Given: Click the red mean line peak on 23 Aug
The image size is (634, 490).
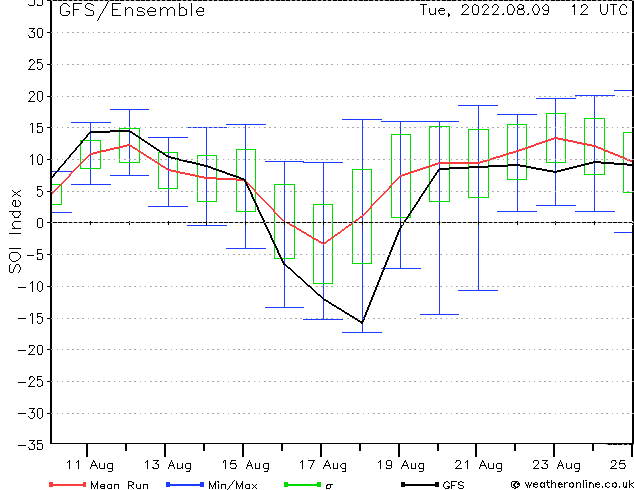Looking at the screenshot, I should pos(556,138).
